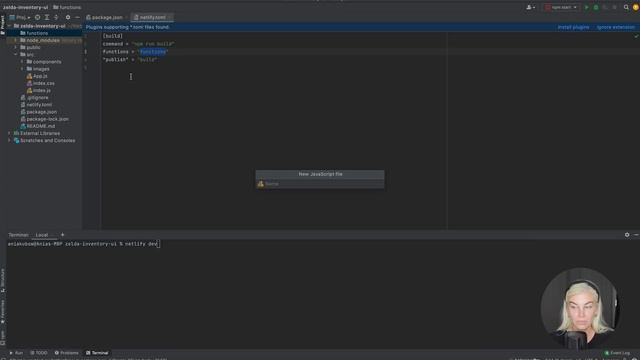Expand the components folder
Viewport: 640px width, 360px height.
click(x=22, y=62)
